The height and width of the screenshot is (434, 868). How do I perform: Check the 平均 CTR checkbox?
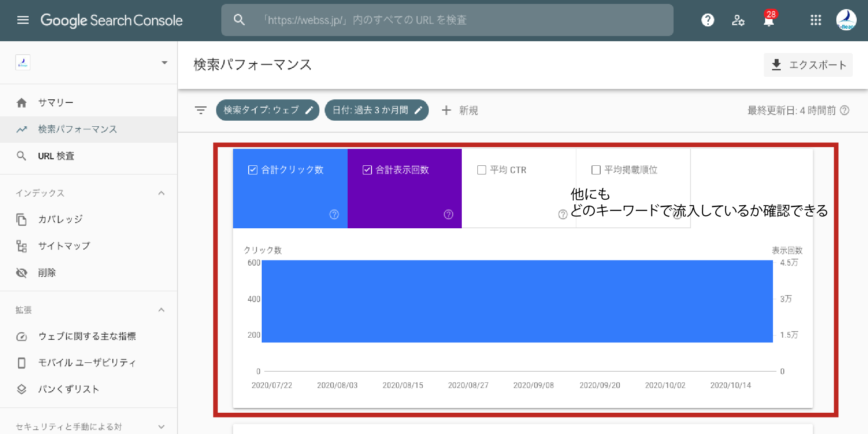click(482, 170)
